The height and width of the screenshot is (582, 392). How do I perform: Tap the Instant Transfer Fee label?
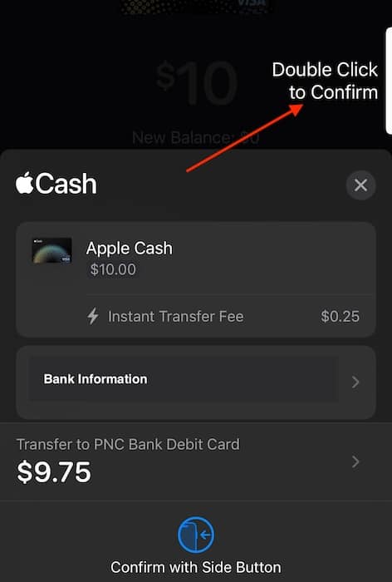click(176, 317)
